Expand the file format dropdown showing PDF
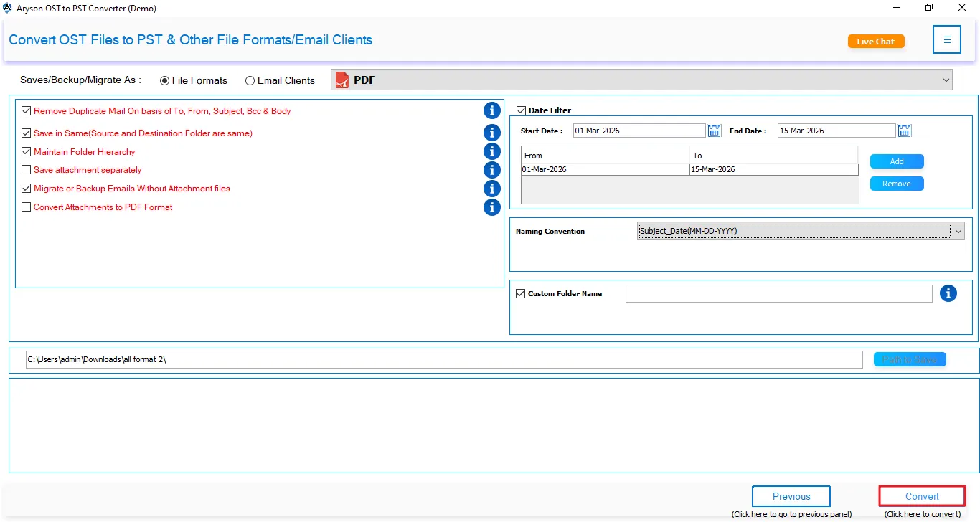The image size is (980, 522). pos(946,80)
